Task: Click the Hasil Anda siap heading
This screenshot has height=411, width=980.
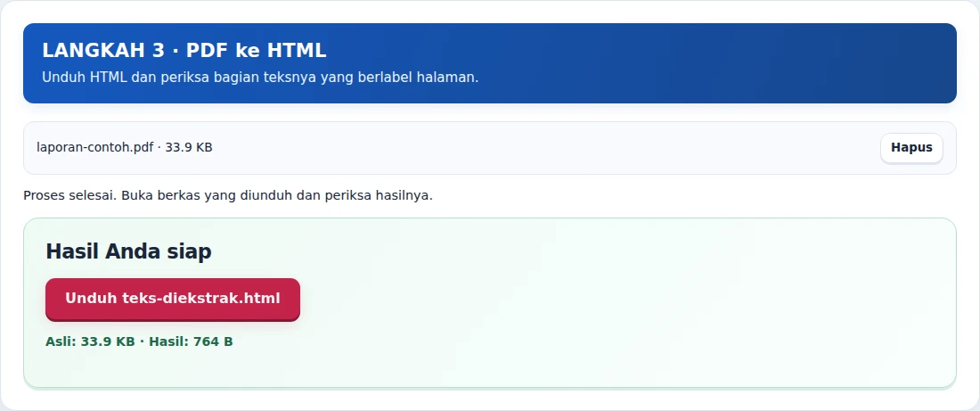Action: pyautogui.click(x=128, y=251)
